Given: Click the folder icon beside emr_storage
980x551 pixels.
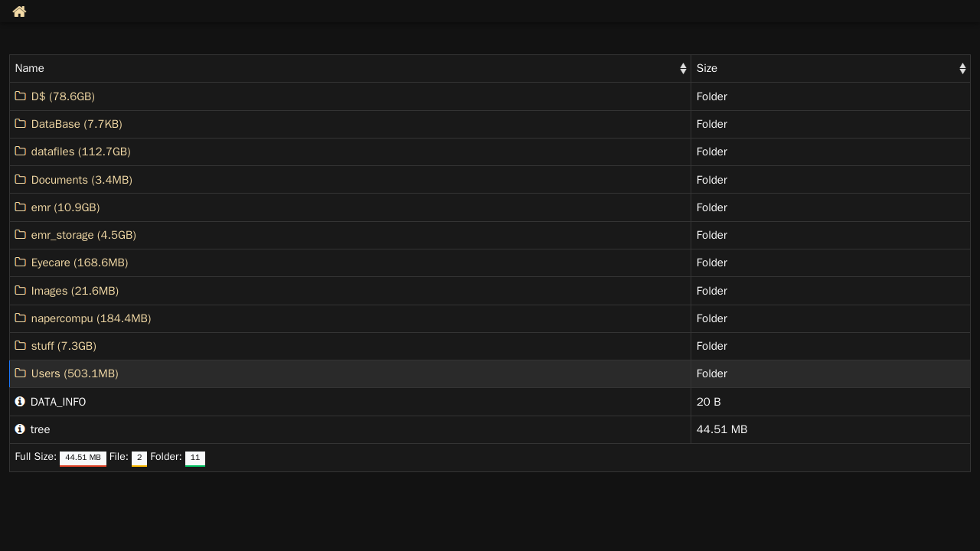Looking at the screenshot, I should [21, 235].
